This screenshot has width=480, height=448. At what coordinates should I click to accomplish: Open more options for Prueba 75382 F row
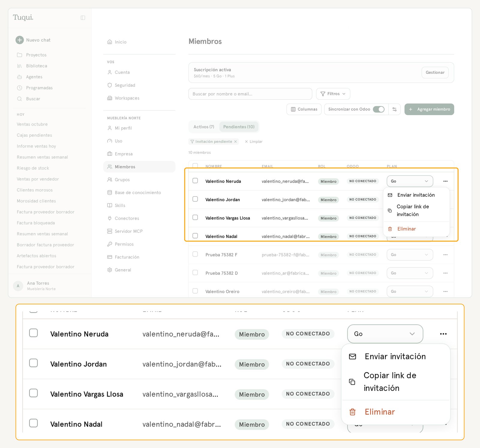point(445,255)
